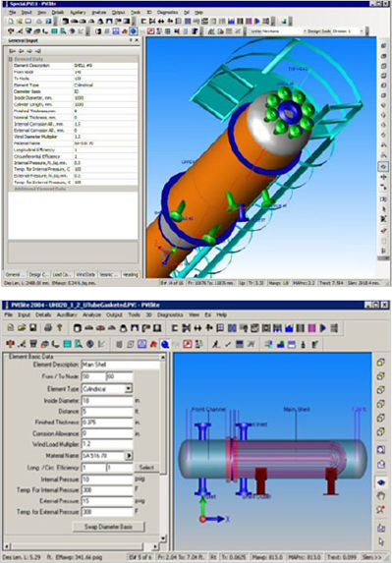This screenshot has height=563, width=392.
Task: Click the open folder icon in lower toolbar
Action: tap(22, 328)
